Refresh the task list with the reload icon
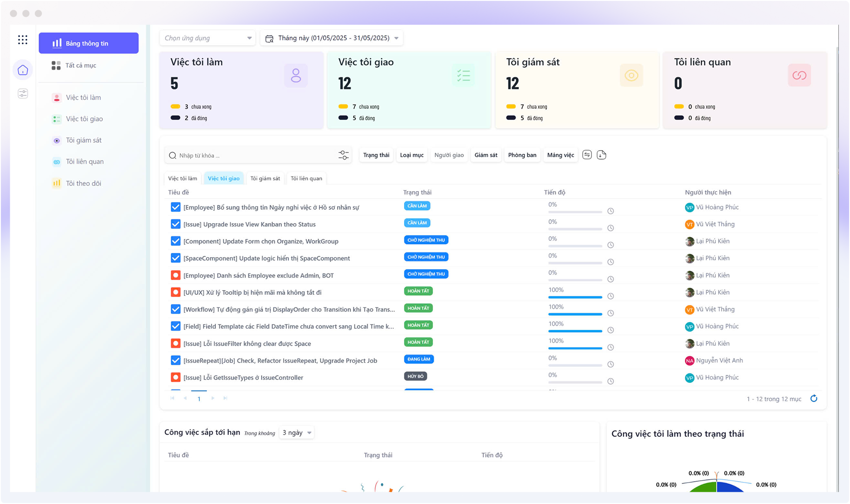 pyautogui.click(x=814, y=398)
